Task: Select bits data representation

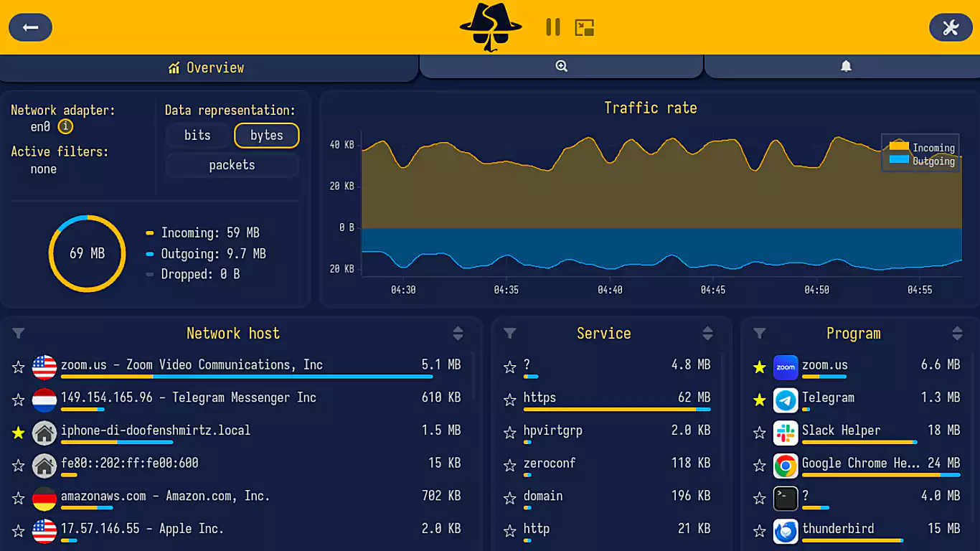Action: click(x=197, y=135)
